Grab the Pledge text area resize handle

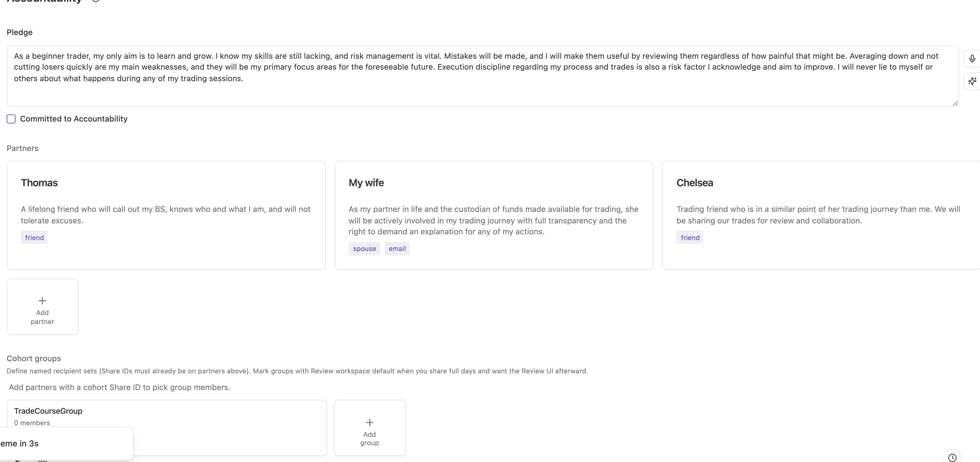click(x=955, y=103)
